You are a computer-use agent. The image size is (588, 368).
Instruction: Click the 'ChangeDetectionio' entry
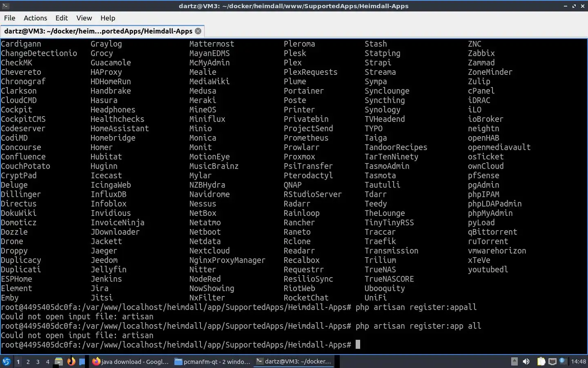coord(39,53)
